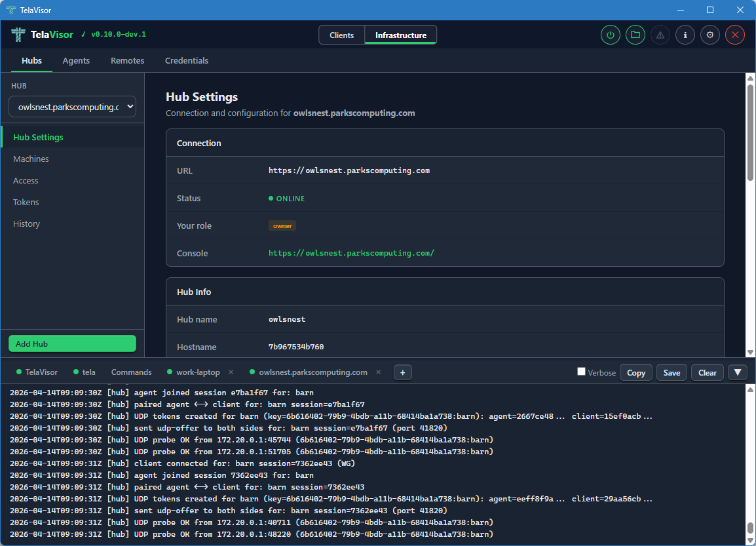Click the Add Hub button

pos(72,343)
